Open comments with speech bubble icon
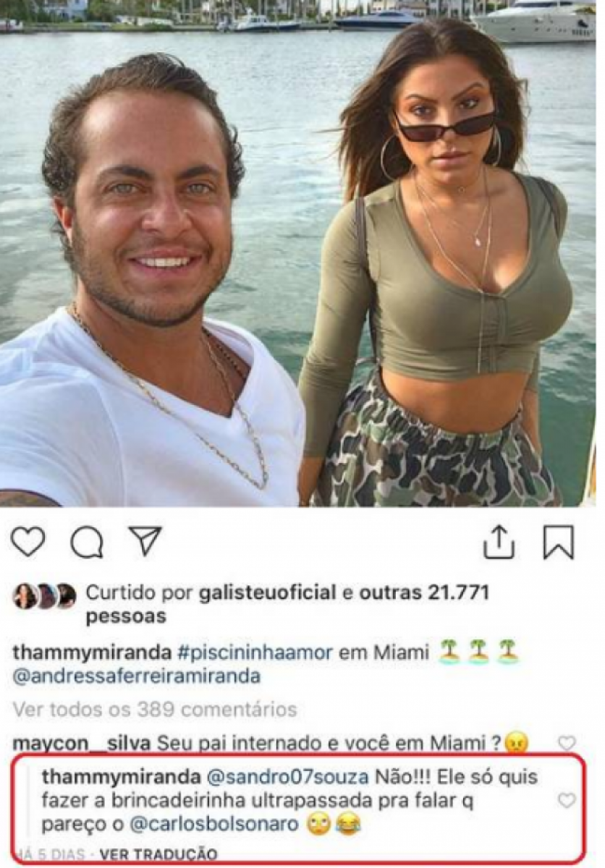Viewport: 605px width, 868px height. coord(87,542)
